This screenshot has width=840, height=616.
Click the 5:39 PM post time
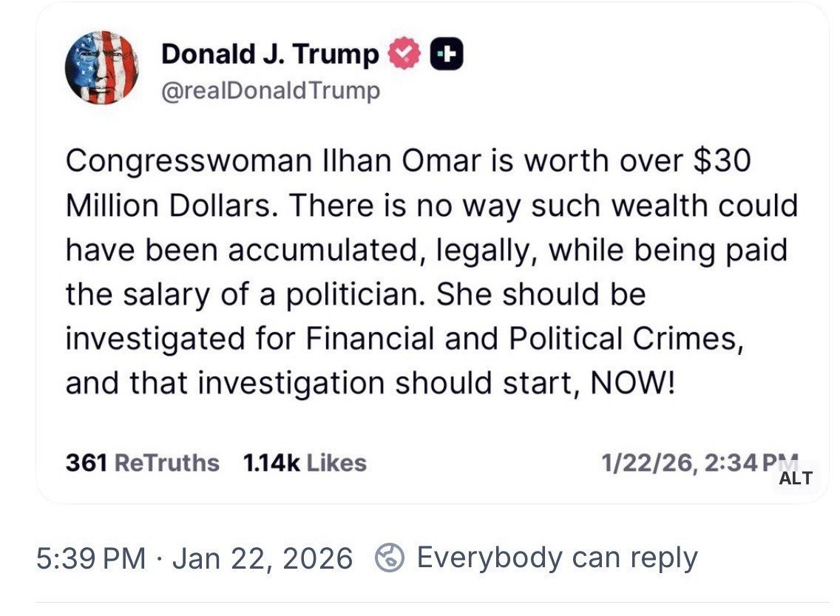pyautogui.click(x=91, y=558)
